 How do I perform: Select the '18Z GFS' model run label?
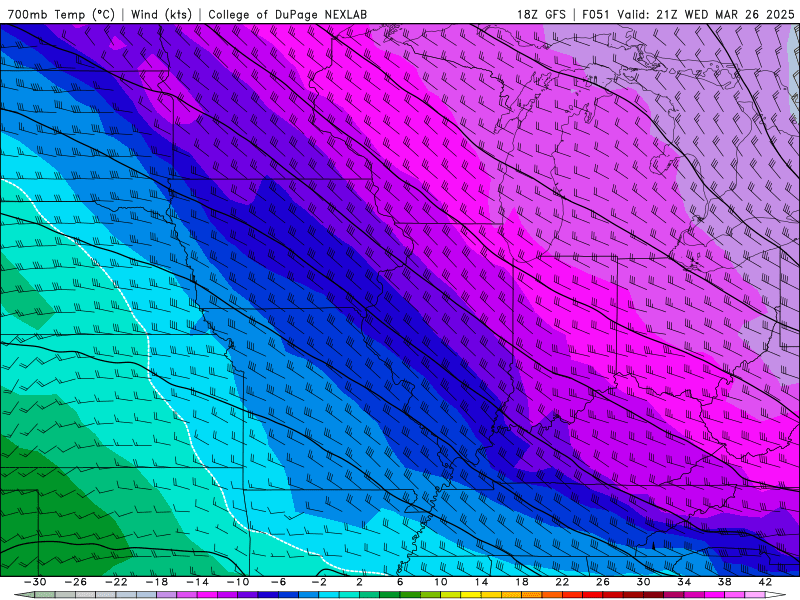(541, 14)
